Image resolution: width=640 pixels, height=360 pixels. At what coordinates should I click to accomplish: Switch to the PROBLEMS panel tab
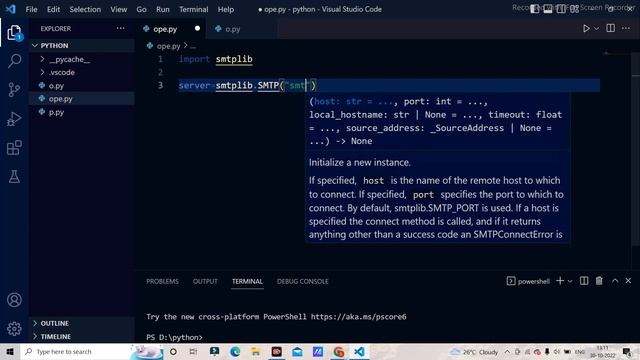(x=162, y=281)
